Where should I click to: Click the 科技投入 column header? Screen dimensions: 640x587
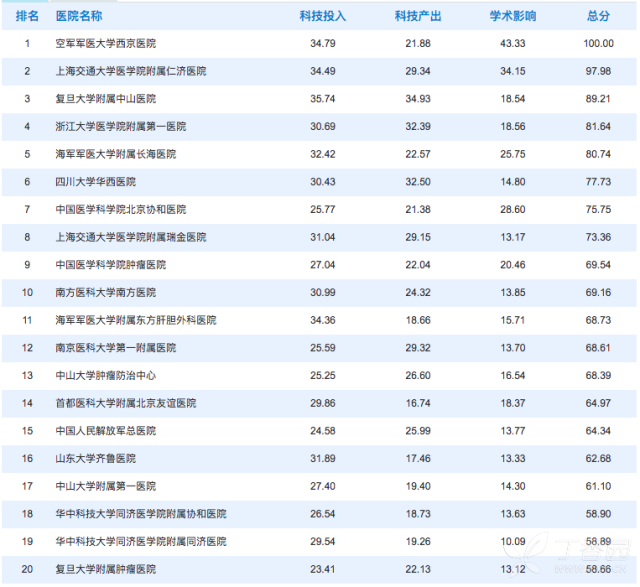(x=322, y=16)
